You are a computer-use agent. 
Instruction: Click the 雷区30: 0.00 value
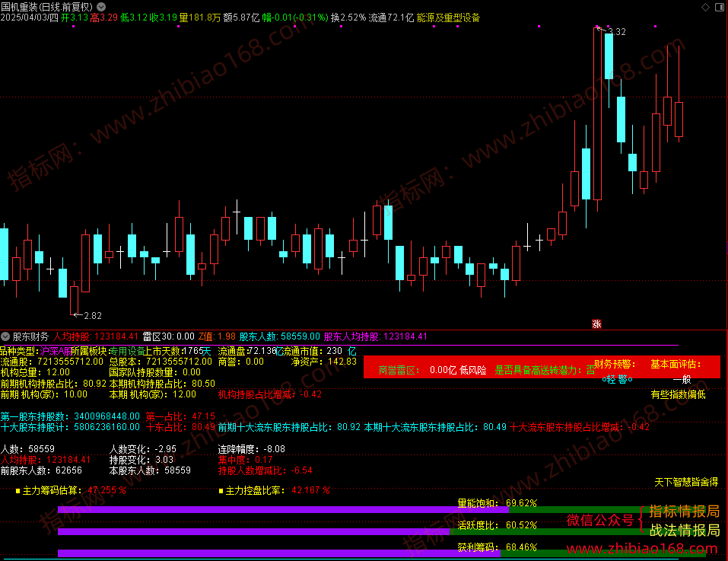169,336
